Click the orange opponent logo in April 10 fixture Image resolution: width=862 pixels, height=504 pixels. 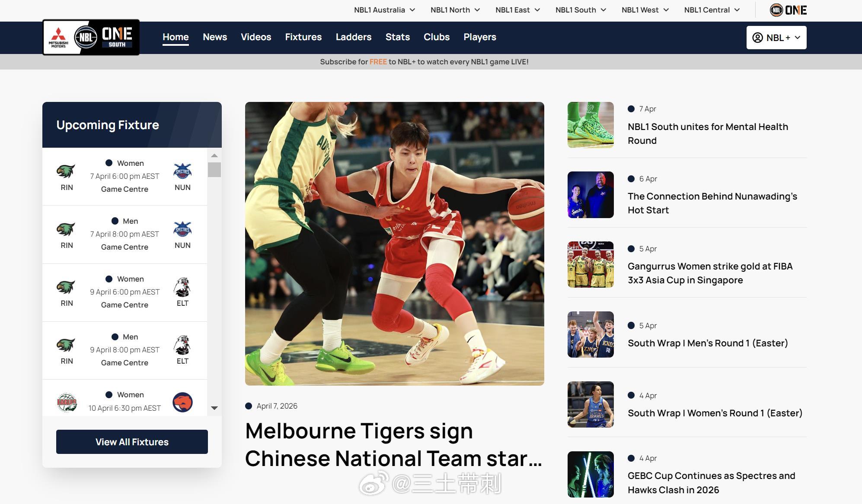182,402
